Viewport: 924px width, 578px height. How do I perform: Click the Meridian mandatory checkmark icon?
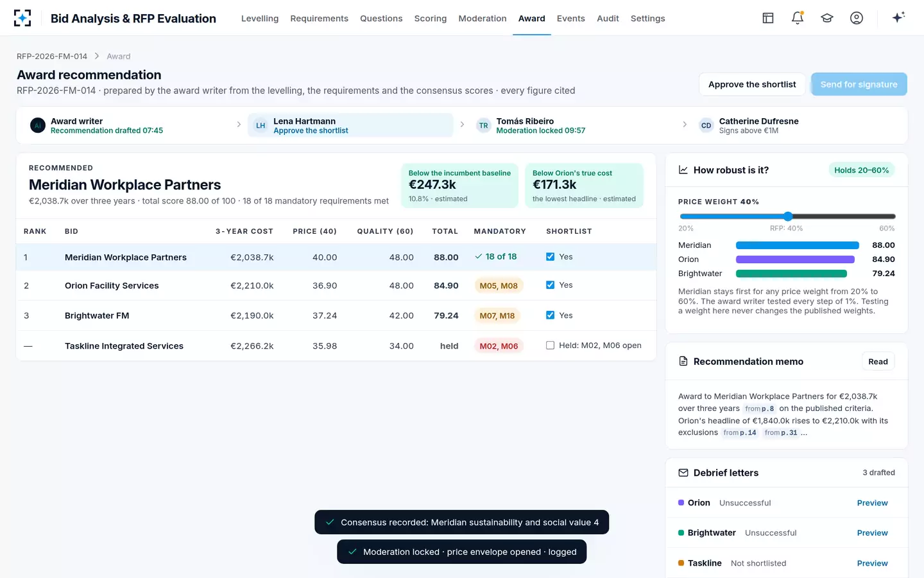coord(478,256)
